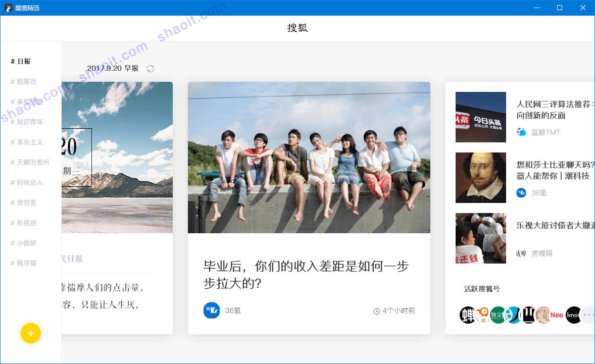Switch to the 影视迷 channel
The width and height of the screenshot is (595, 364).
(x=24, y=223)
